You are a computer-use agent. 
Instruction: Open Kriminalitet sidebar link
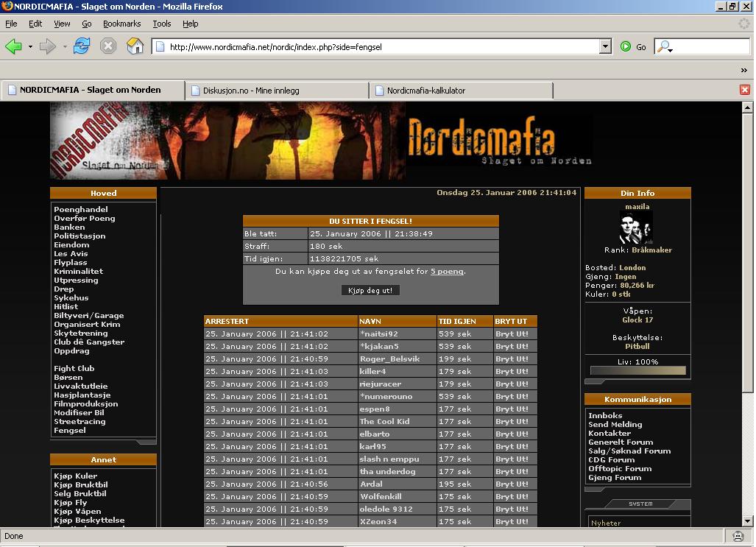[79, 271]
